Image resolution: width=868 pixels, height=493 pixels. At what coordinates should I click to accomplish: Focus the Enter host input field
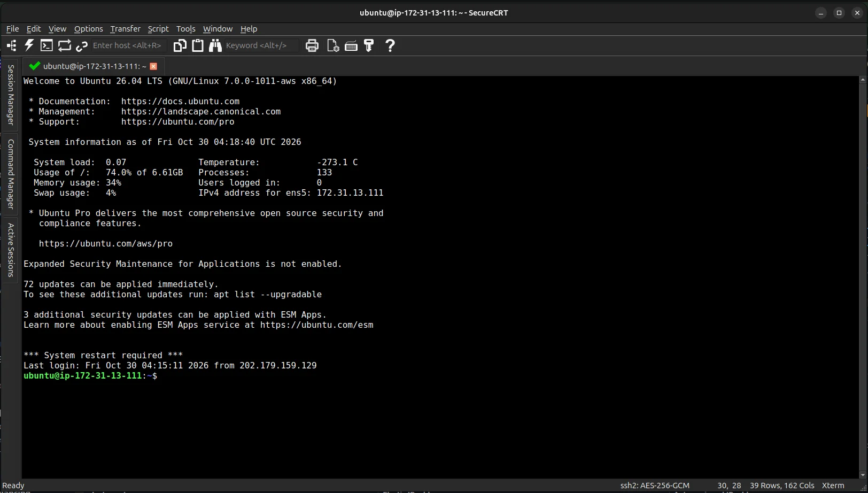click(x=128, y=46)
